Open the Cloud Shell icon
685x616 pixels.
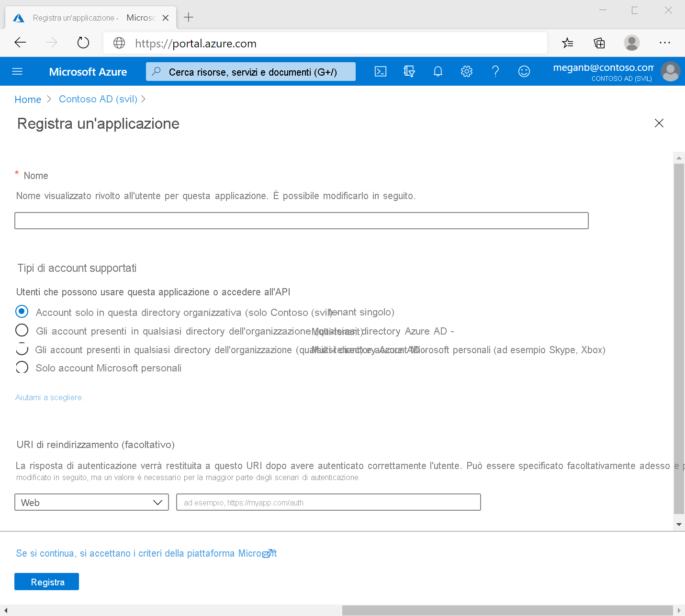[x=381, y=71]
